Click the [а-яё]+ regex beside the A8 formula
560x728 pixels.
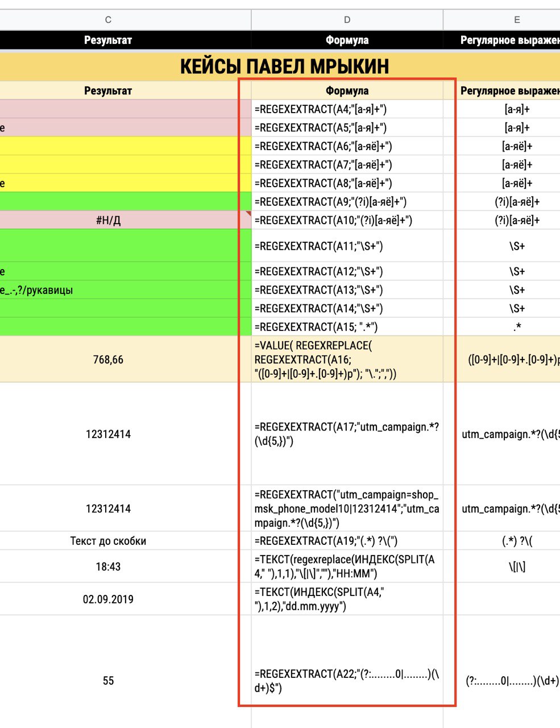(501, 183)
